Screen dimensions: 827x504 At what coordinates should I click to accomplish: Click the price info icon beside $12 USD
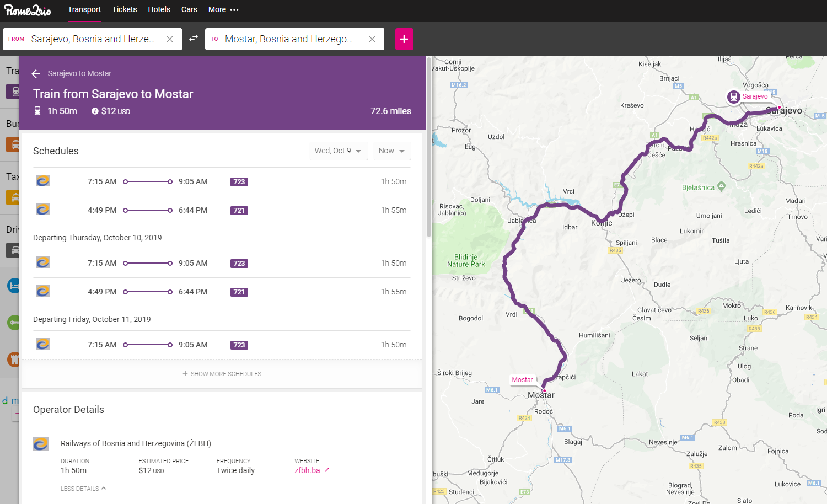pyautogui.click(x=95, y=111)
